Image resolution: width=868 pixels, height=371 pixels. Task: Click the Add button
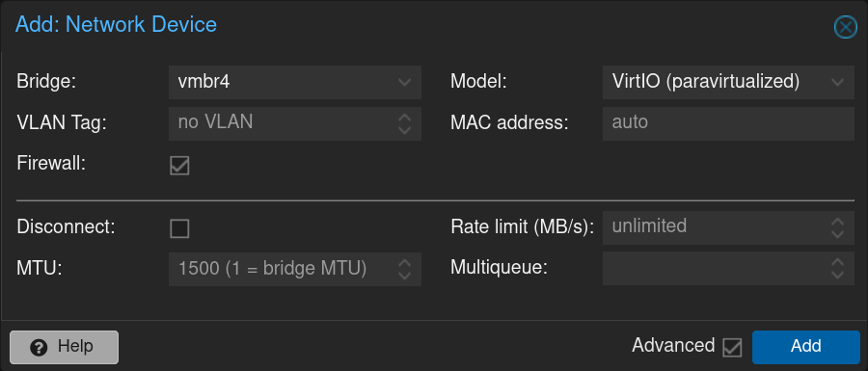click(805, 347)
